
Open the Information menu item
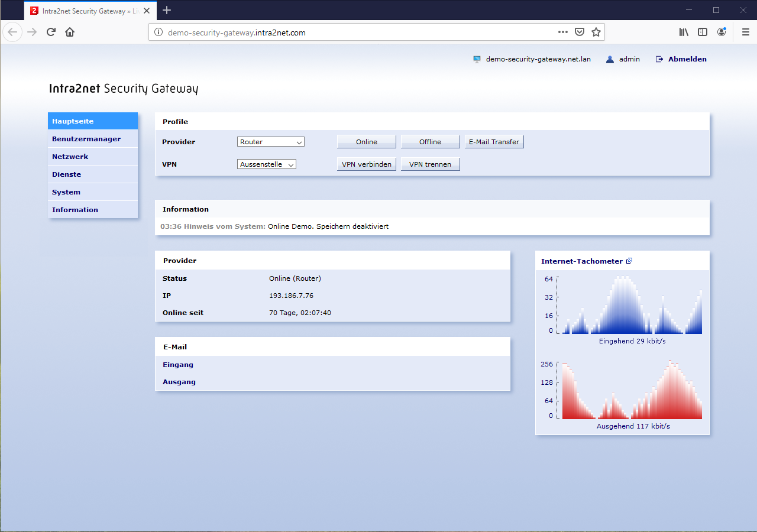(93, 210)
